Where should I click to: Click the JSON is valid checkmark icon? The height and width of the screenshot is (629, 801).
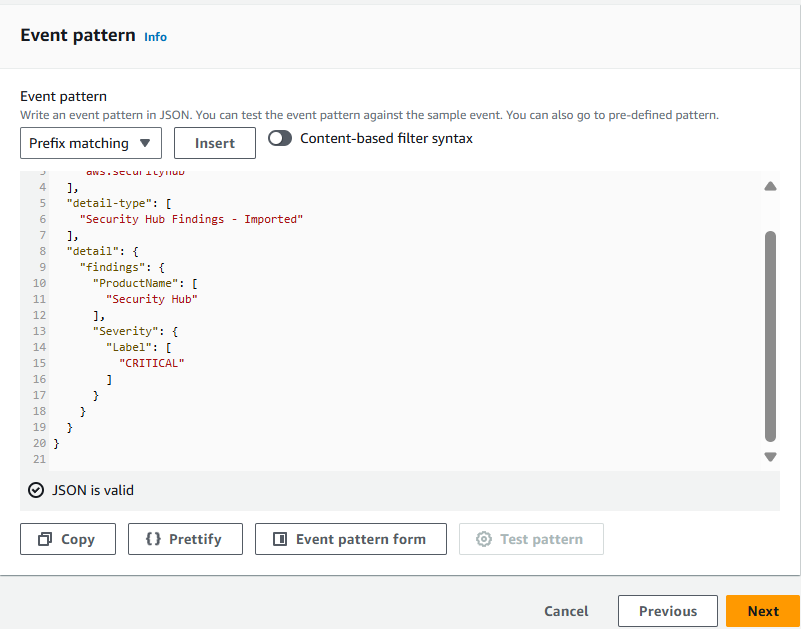pyautogui.click(x=36, y=491)
